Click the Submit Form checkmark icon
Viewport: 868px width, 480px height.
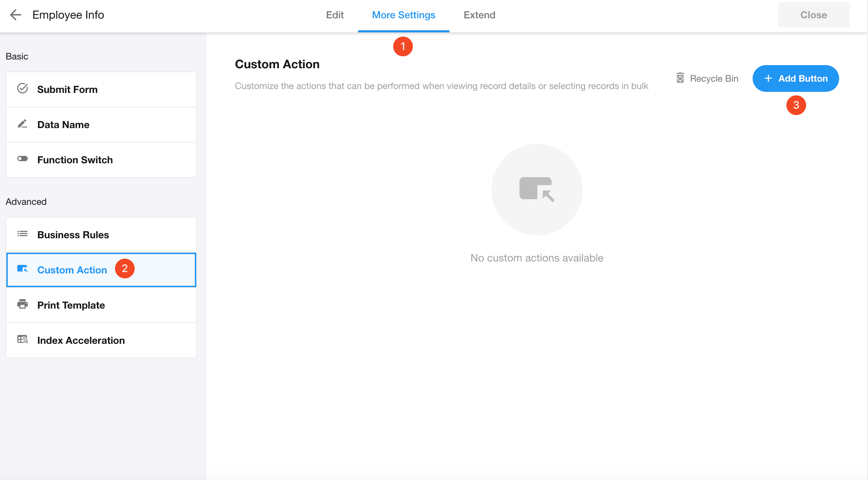click(23, 89)
